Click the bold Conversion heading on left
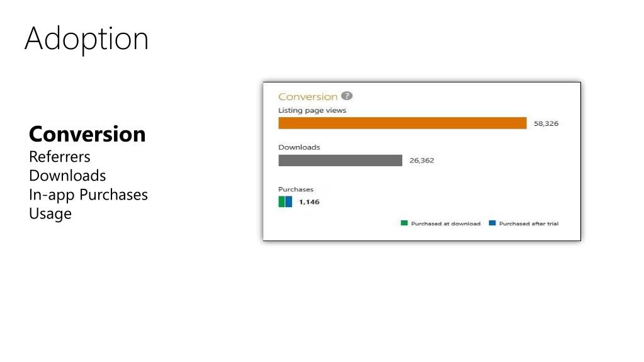 tap(87, 134)
